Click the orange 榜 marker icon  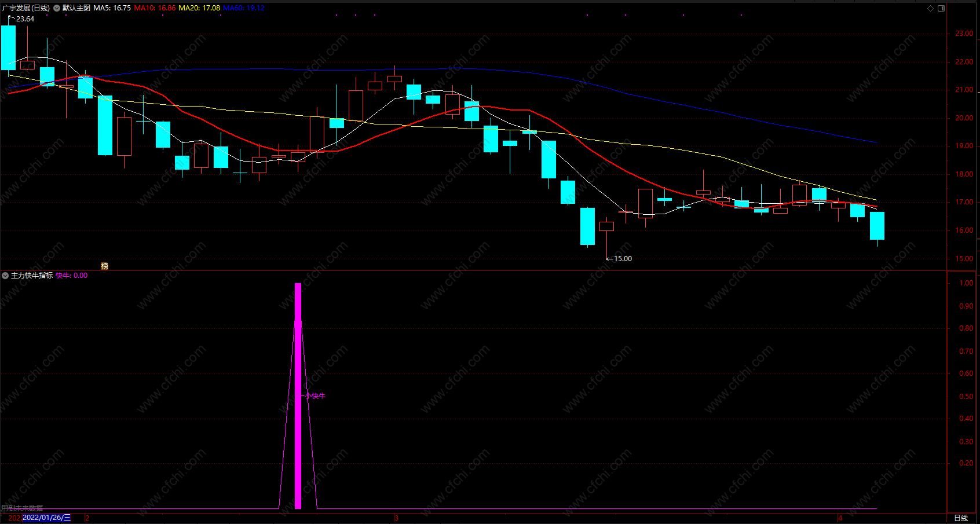(x=105, y=266)
